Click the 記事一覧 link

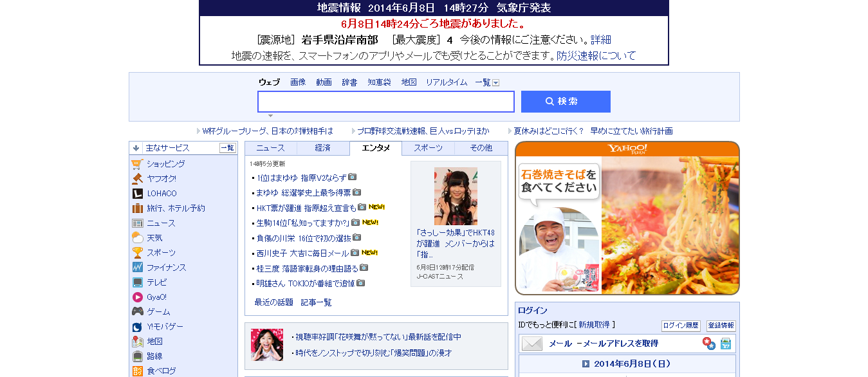point(317,302)
